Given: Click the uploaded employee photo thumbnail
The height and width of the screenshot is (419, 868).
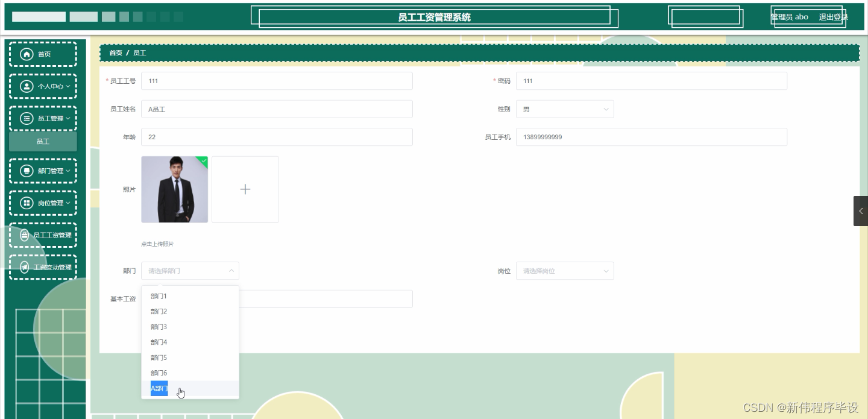Looking at the screenshot, I should pyautogui.click(x=175, y=189).
